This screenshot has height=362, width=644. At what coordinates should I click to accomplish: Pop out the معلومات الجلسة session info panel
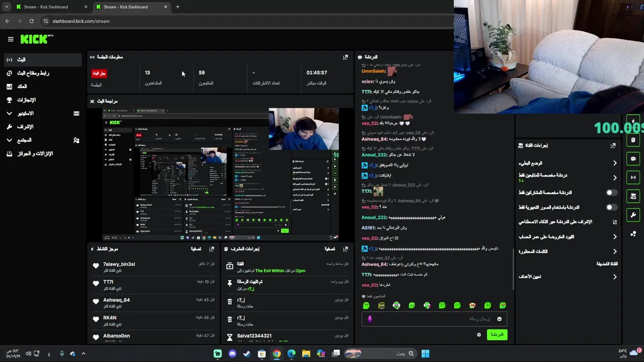(x=345, y=57)
